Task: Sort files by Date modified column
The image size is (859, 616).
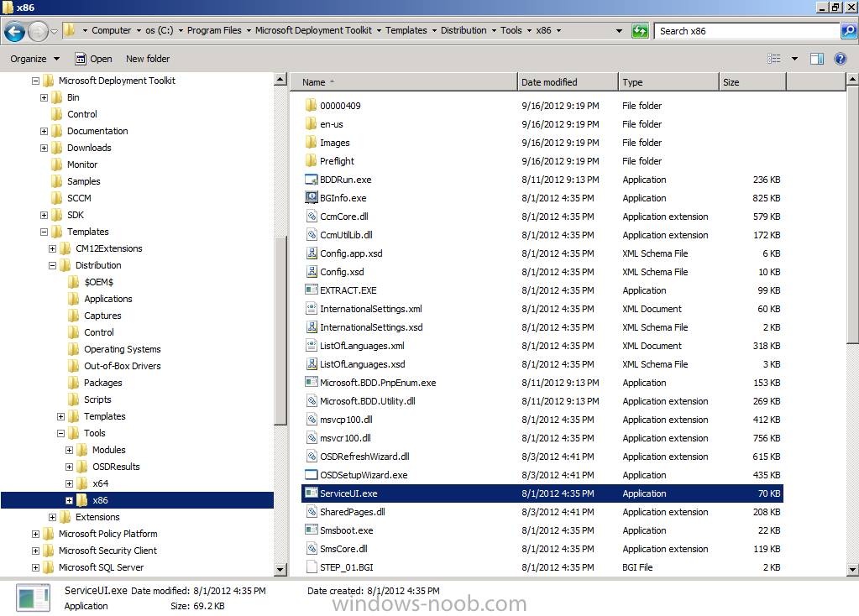Action: tap(568, 82)
